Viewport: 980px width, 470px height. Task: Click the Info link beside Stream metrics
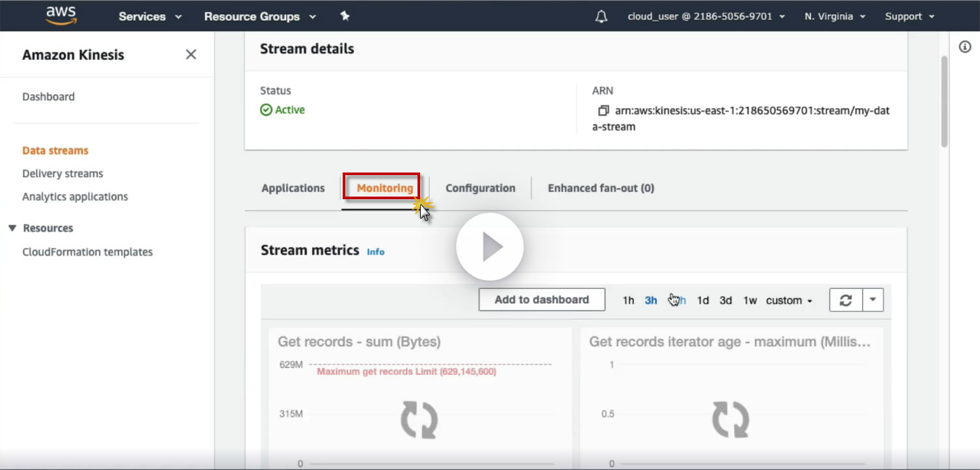tap(376, 251)
